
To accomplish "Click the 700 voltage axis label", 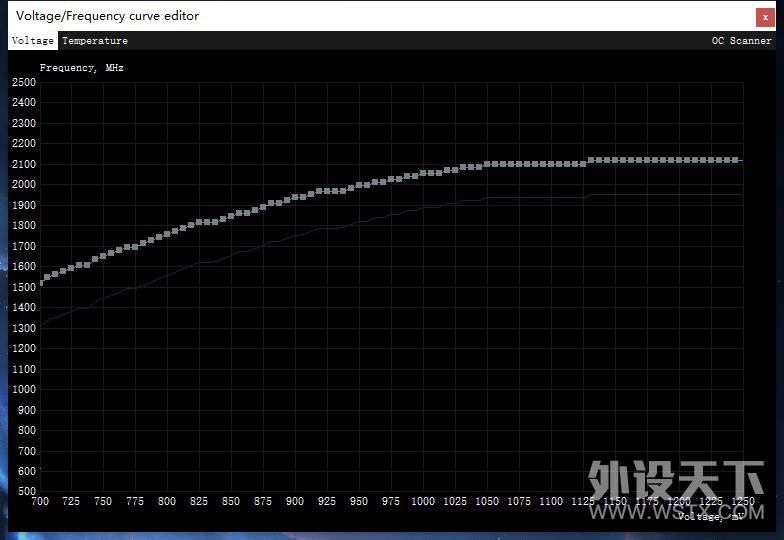I will coord(40,501).
